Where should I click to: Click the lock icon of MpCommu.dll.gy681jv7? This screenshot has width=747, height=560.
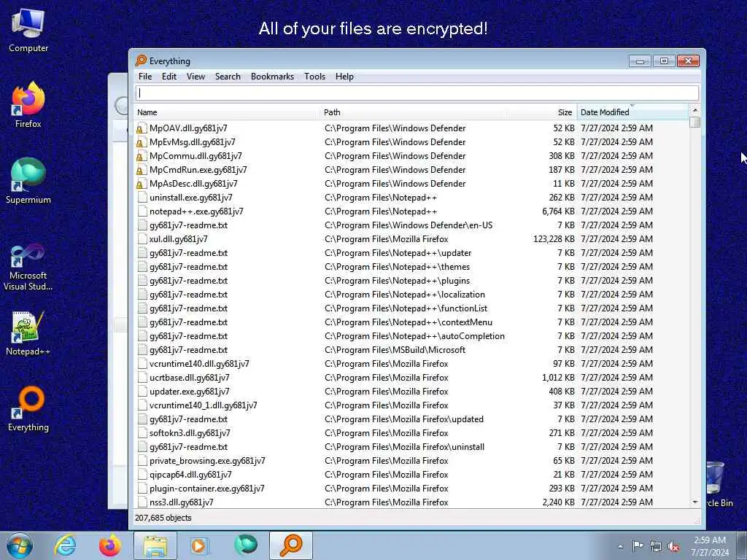(141, 156)
